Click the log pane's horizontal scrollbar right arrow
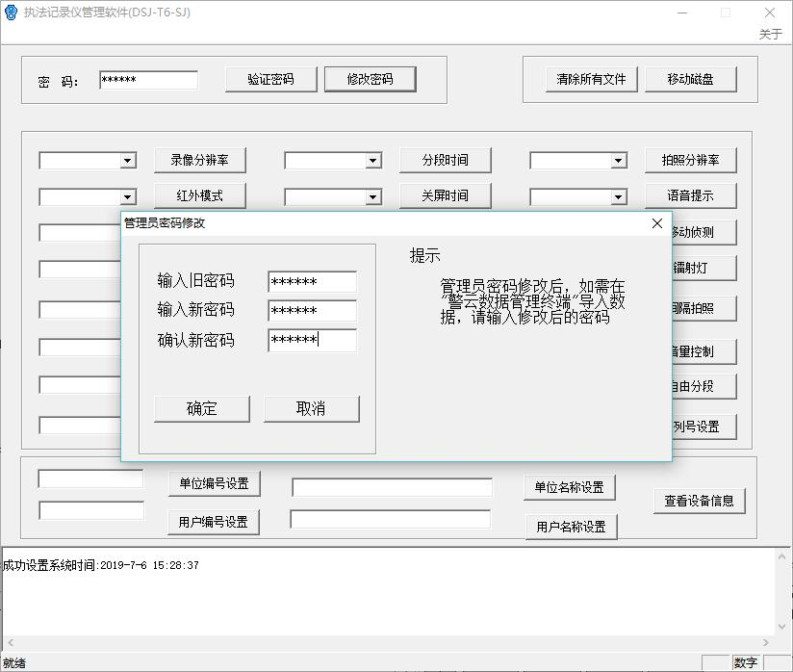The height and width of the screenshot is (672, 793). pos(767,642)
